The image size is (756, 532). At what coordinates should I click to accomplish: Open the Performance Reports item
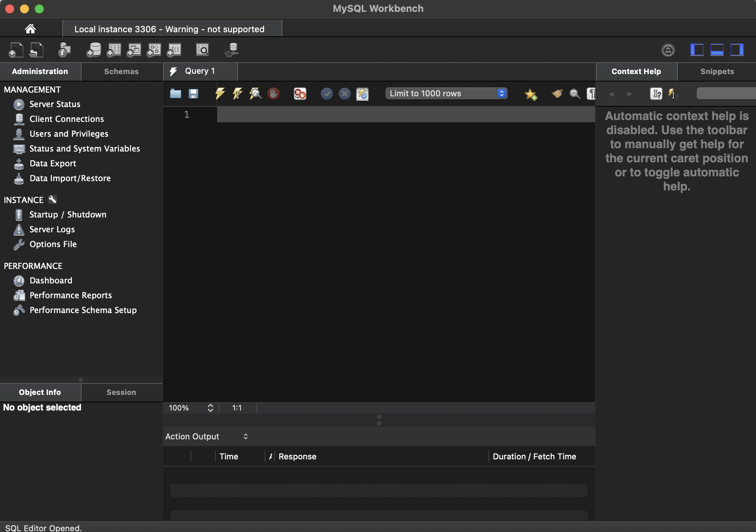pos(70,295)
